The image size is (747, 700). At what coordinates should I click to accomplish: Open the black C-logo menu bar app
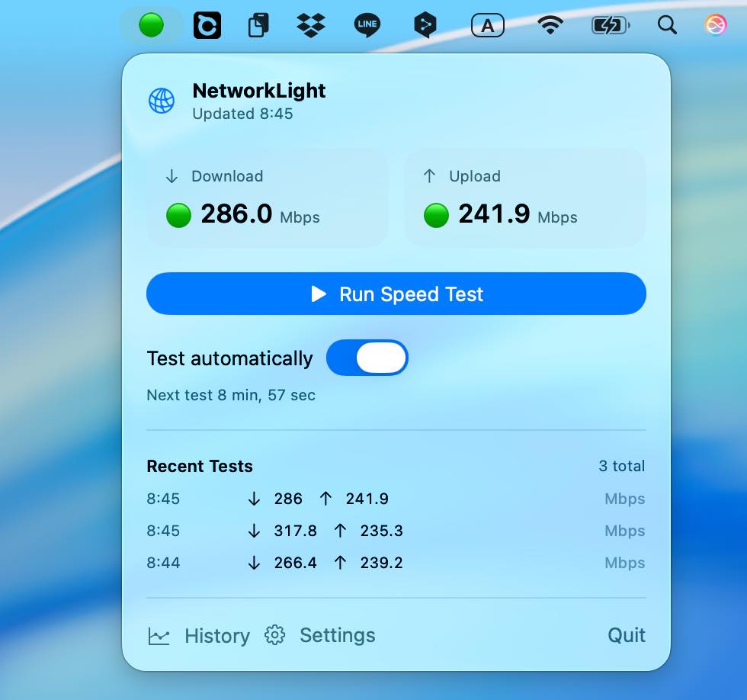207,24
